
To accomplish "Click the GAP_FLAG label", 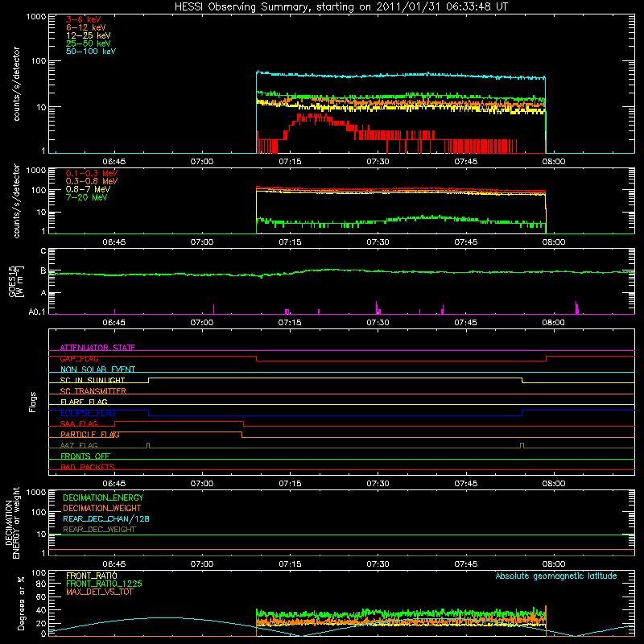I will 79,358.
